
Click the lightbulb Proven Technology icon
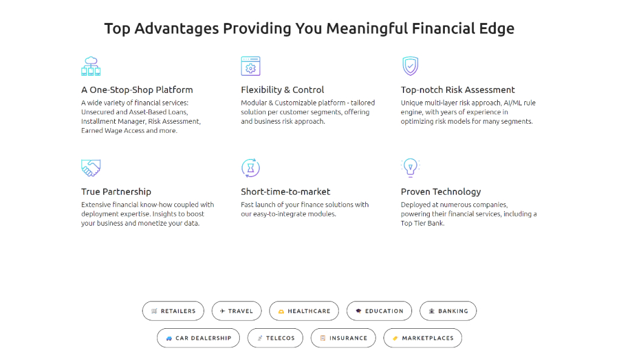[410, 166]
